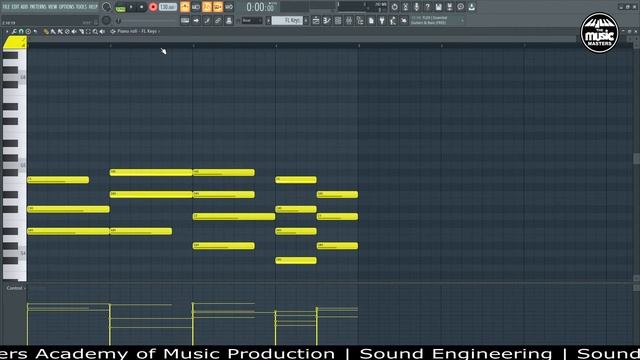Image resolution: width=640 pixels, height=360 pixels.
Task: Open the FILE menu
Action: [x=6, y=7]
